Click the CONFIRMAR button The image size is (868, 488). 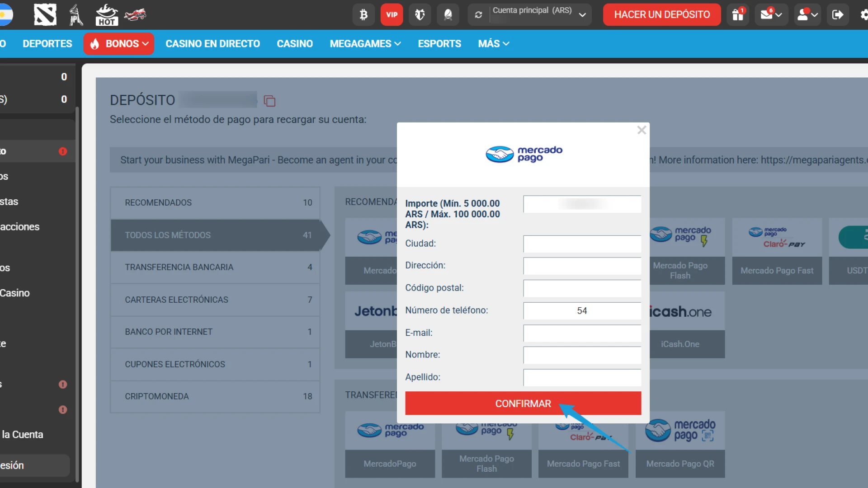[x=523, y=403]
